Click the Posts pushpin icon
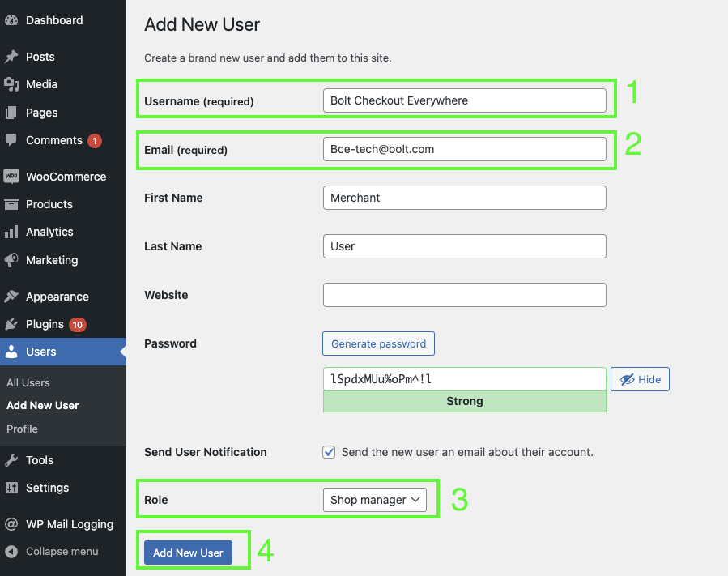Screen dimensions: 728x576 click(11, 57)
